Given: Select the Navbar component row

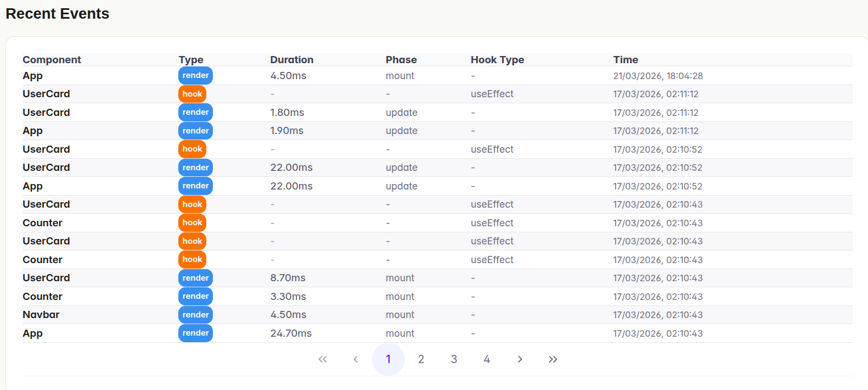Looking at the screenshot, I should [41, 315].
